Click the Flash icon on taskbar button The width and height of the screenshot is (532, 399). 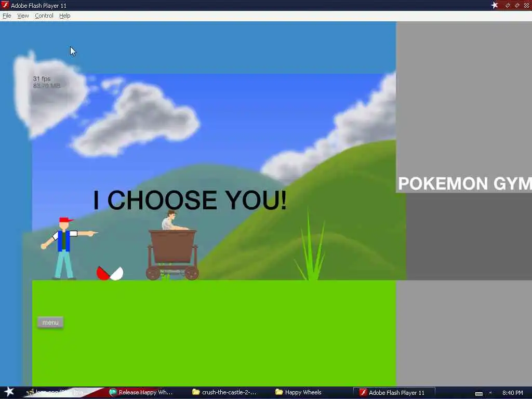(363, 393)
